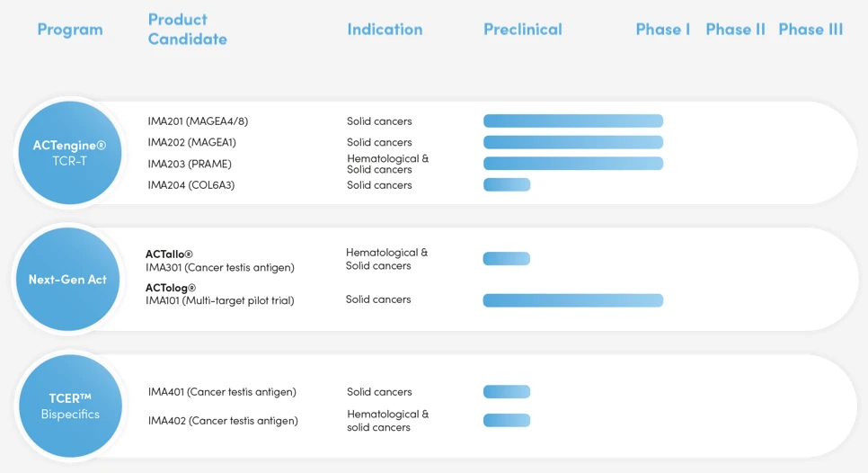The height and width of the screenshot is (473, 868).
Task: Select the Next-Gen Act program circle
Action: (x=67, y=280)
